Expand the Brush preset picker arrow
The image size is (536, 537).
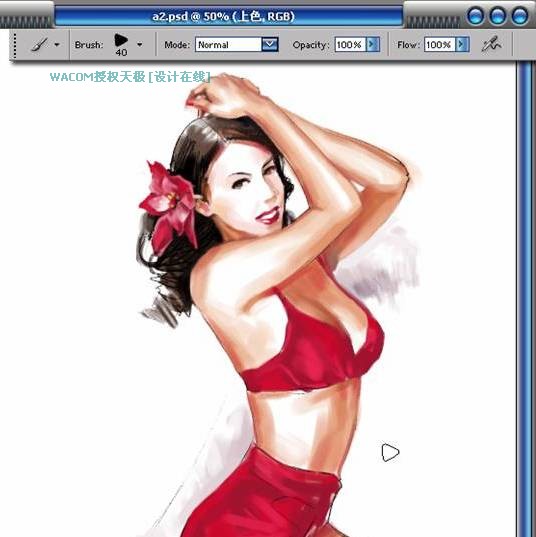click(139, 45)
